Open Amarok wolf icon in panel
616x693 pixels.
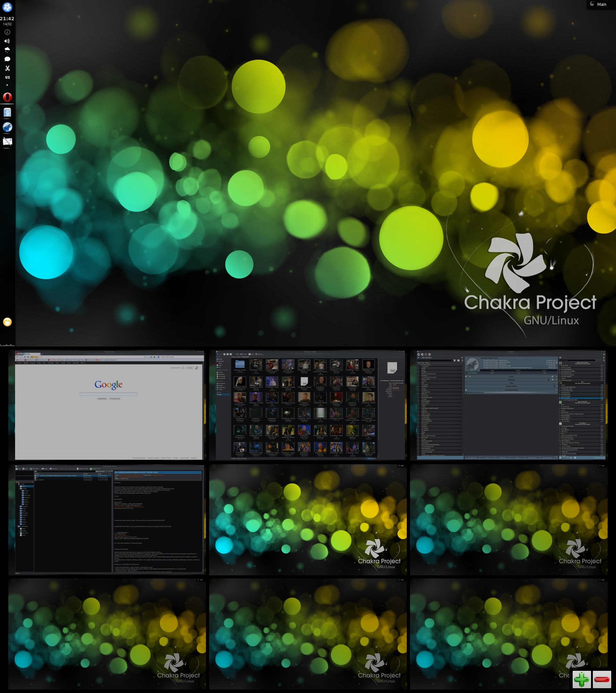[7, 127]
